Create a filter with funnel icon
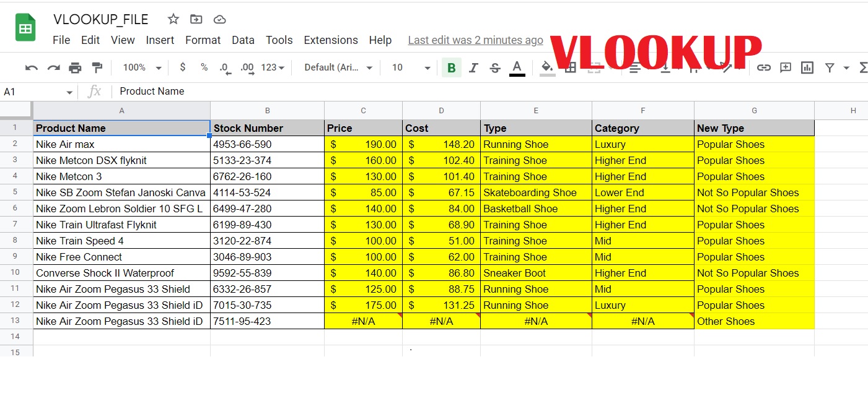Viewport: 868px width, 401px height. (830, 67)
